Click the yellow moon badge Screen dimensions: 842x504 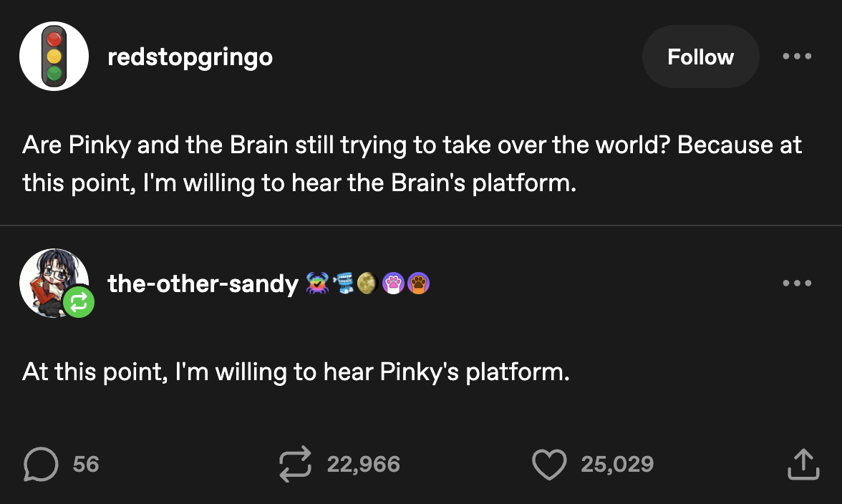coord(368,284)
